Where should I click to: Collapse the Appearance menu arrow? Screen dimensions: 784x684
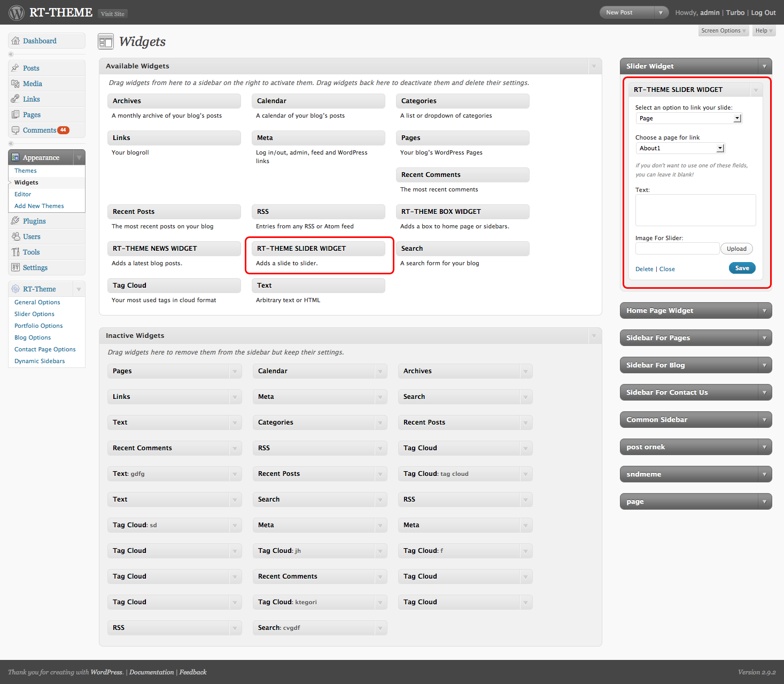pyautogui.click(x=79, y=157)
